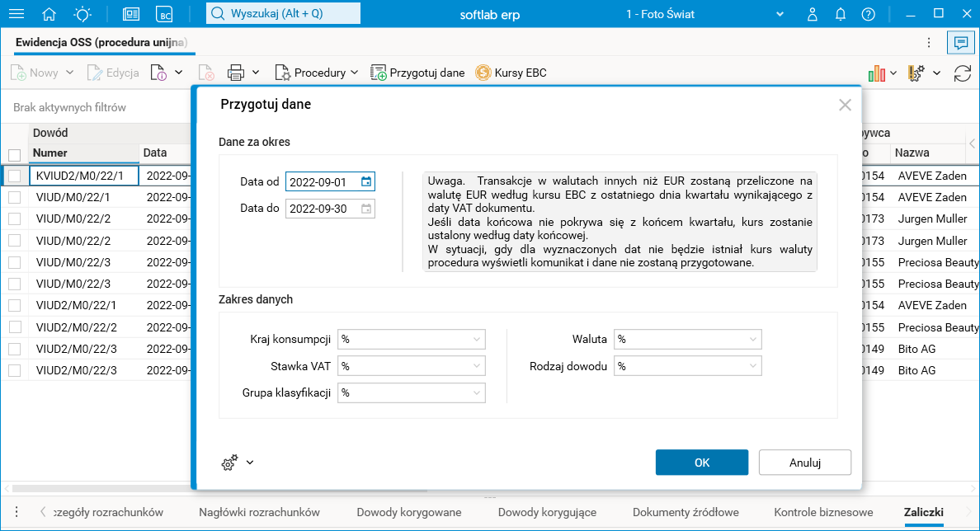This screenshot has height=531, width=980.
Task: Click the Edycja toolbar button
Action: click(x=113, y=73)
